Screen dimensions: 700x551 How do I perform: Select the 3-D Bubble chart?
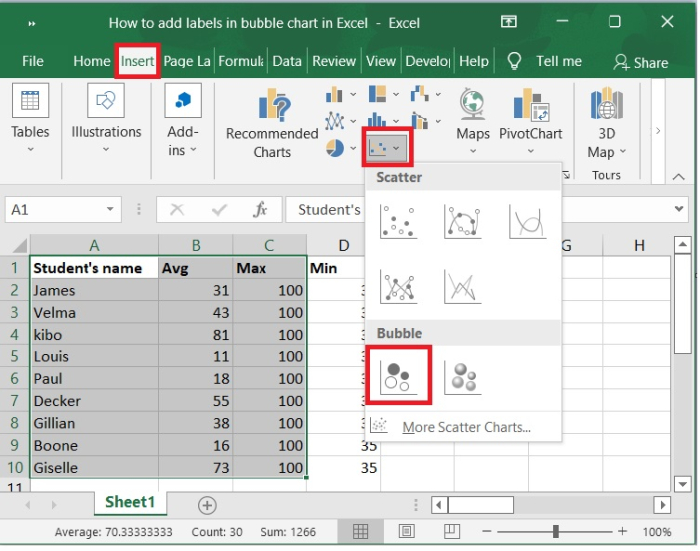click(462, 378)
